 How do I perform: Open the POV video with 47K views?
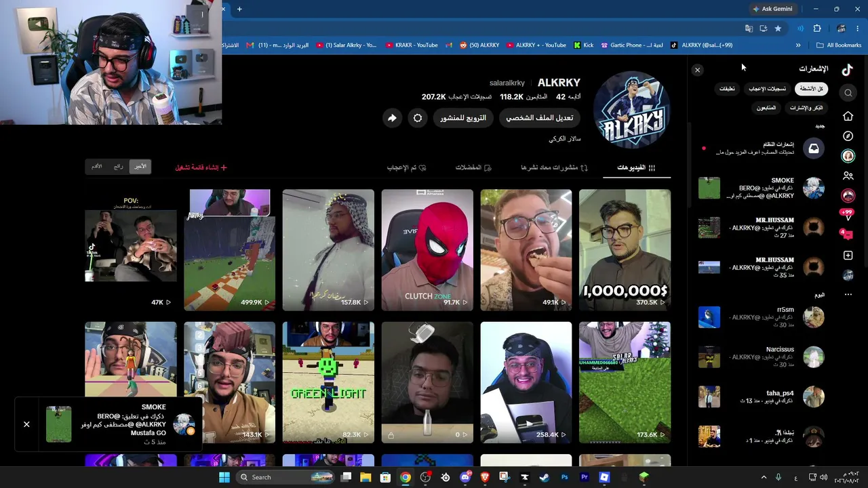point(131,250)
